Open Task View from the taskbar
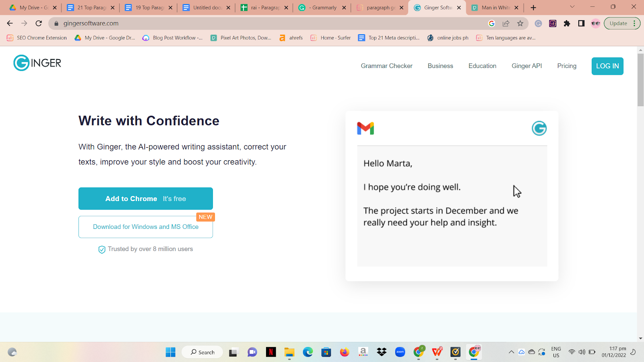The height and width of the screenshot is (362, 644). click(x=234, y=352)
